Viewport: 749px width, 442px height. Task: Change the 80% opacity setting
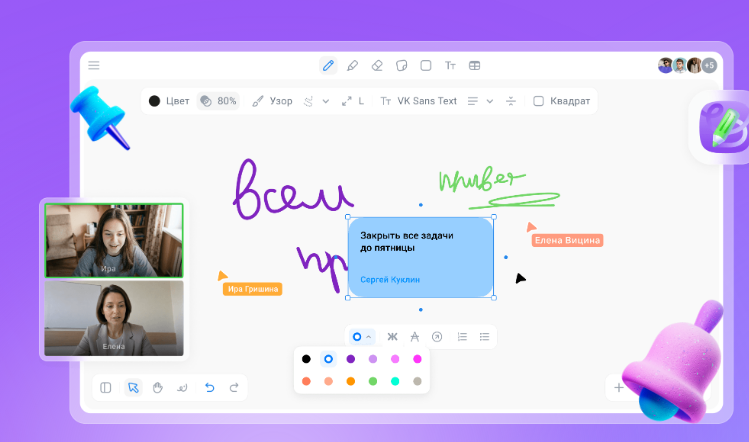218,101
